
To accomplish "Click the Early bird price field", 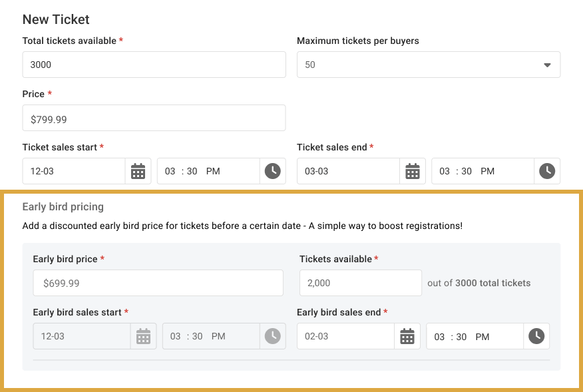I will point(158,283).
